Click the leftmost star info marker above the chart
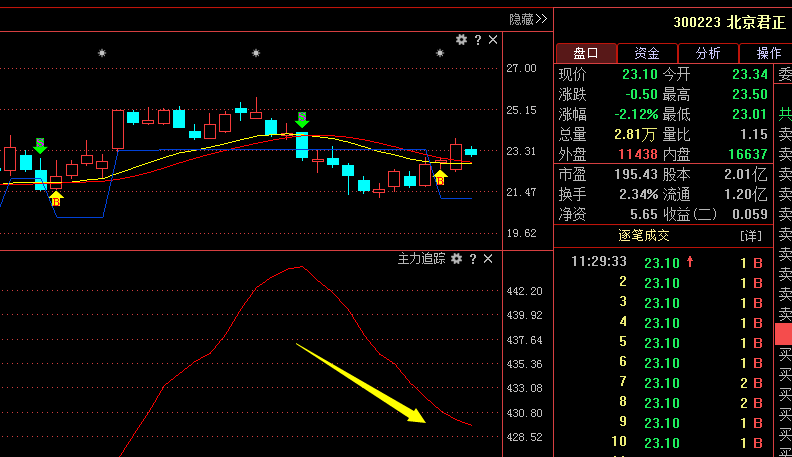The image size is (792, 457). point(101,53)
